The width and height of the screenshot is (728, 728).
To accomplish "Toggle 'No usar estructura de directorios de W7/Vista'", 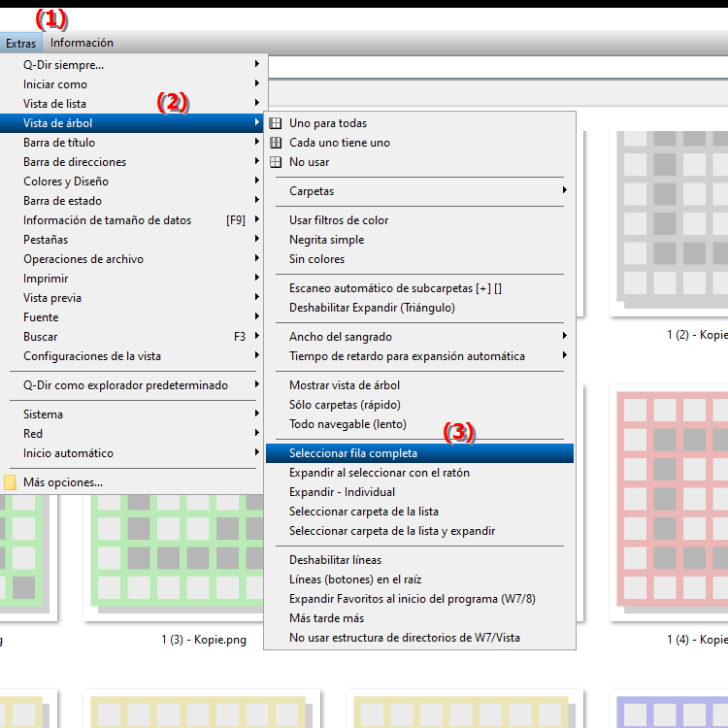I will coord(419,638).
